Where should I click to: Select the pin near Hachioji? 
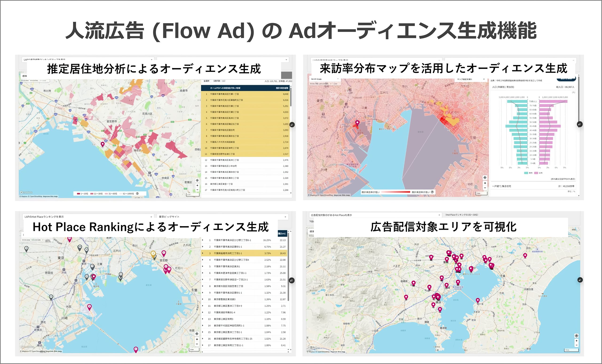point(431,257)
